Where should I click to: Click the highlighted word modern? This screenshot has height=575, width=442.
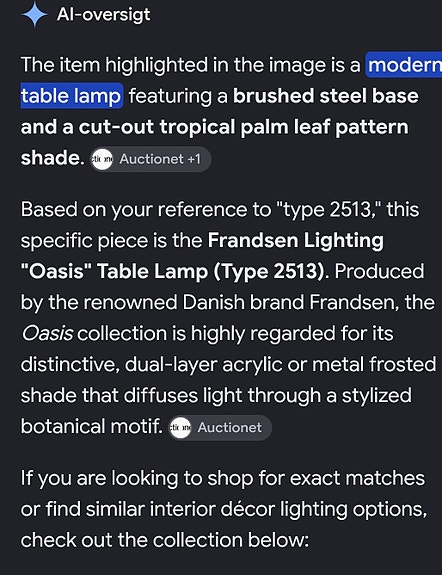[x=404, y=65]
